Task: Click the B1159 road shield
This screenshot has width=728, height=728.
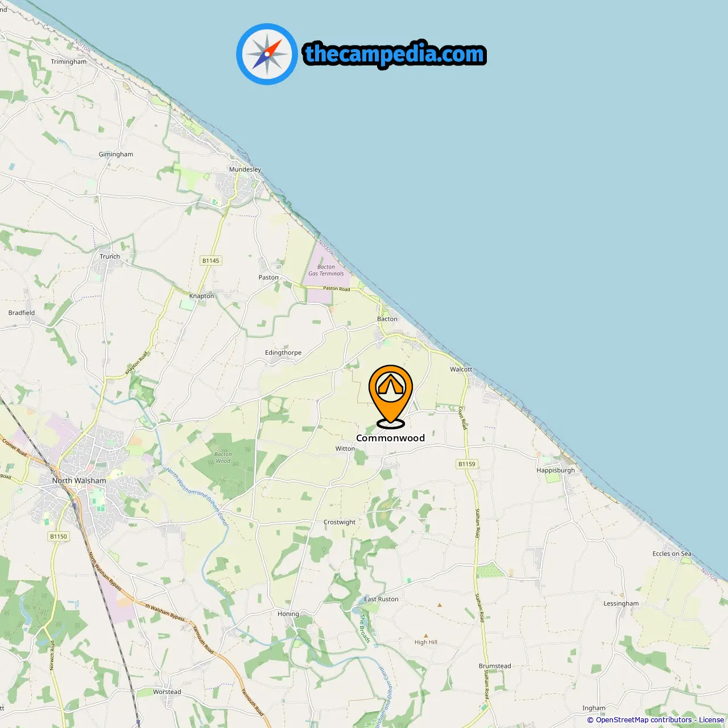Action: point(466,464)
